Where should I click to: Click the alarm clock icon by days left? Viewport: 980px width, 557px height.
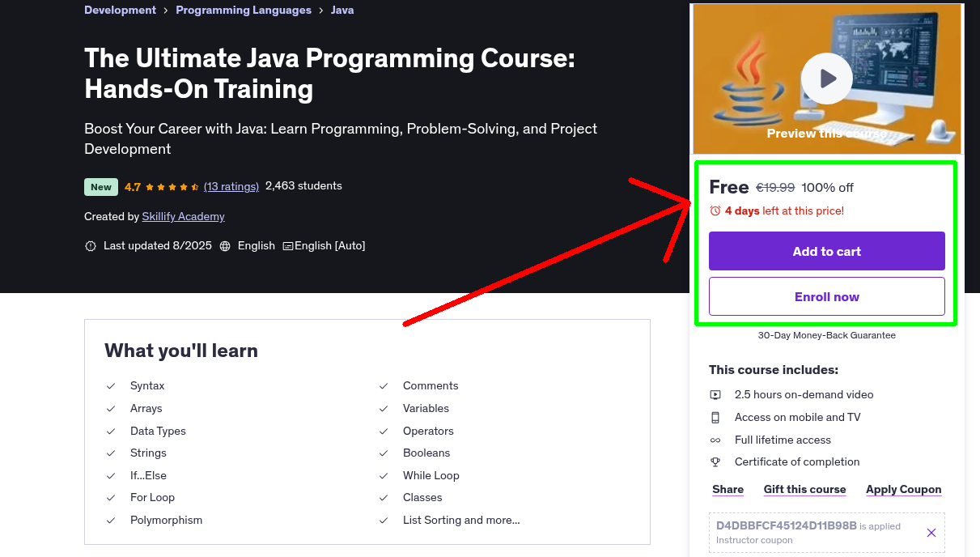[715, 210]
